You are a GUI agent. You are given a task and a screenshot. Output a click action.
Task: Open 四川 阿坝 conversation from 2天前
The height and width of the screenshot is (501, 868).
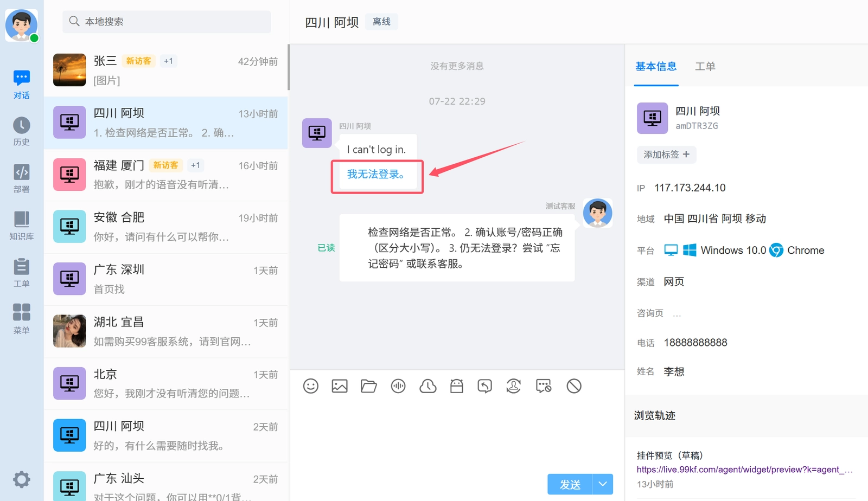coord(165,435)
